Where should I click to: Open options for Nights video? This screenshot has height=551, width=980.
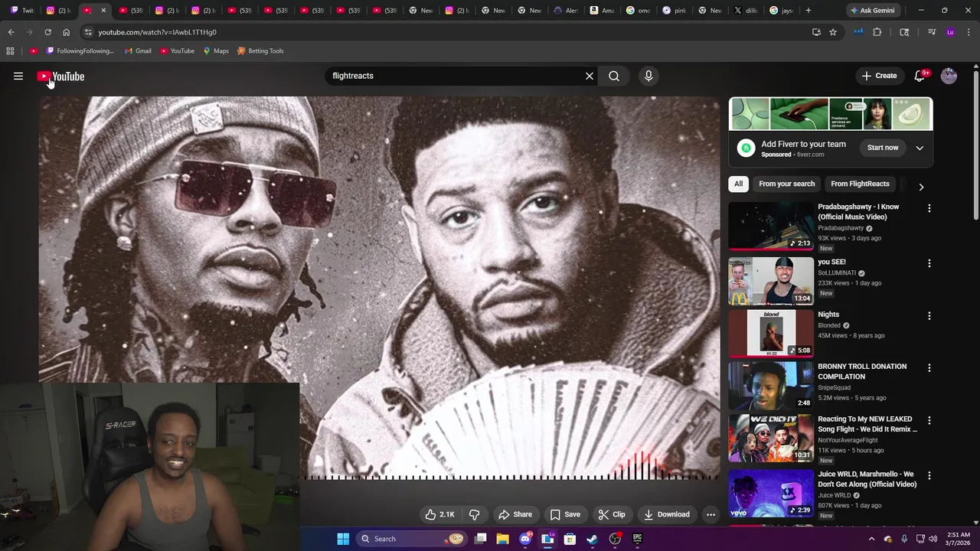(929, 316)
